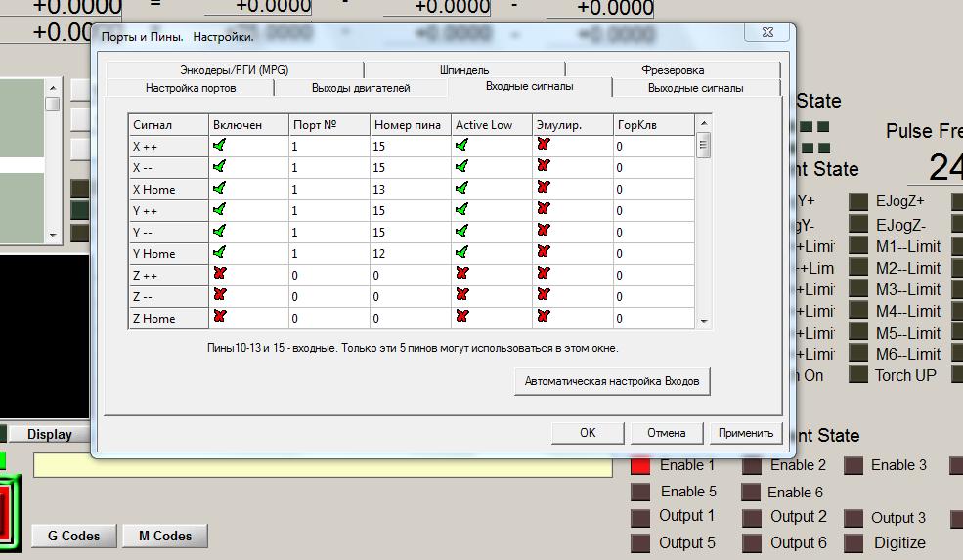Toggle the Emulated cross for X Home
The image size is (963, 560).
tap(543, 187)
